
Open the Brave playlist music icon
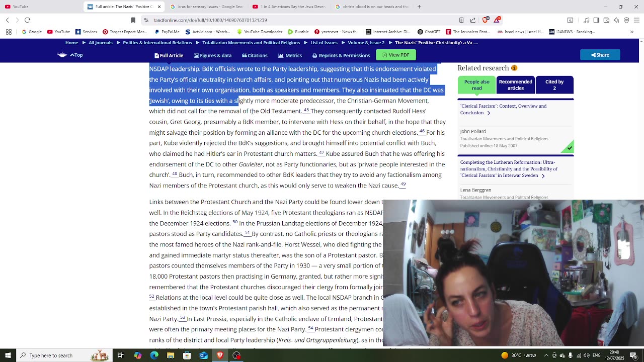click(586, 20)
